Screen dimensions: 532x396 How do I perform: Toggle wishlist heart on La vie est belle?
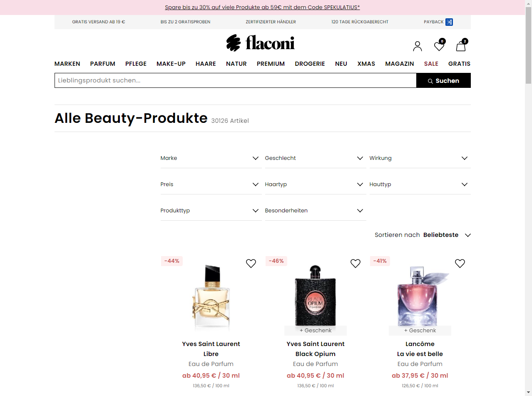[460, 264]
